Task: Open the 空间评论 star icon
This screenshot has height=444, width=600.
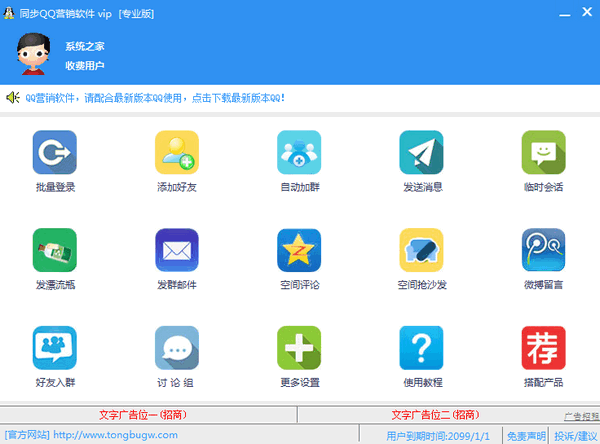Action: click(x=299, y=250)
